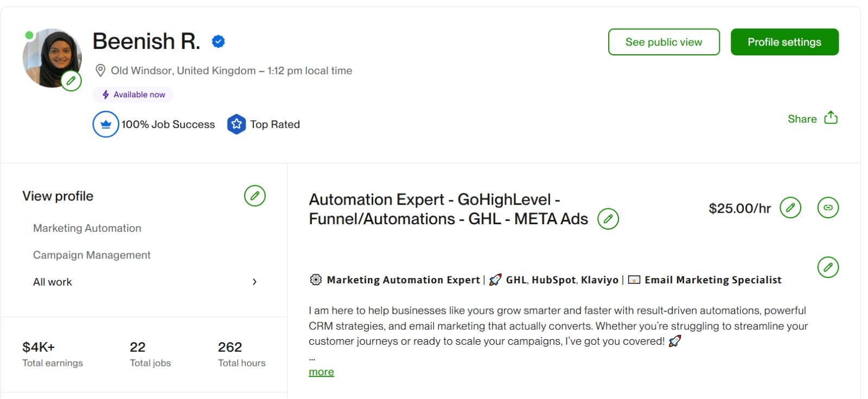This screenshot has width=868, height=399.
Task: Click the profile photo thumbnail
Action: tap(52, 58)
